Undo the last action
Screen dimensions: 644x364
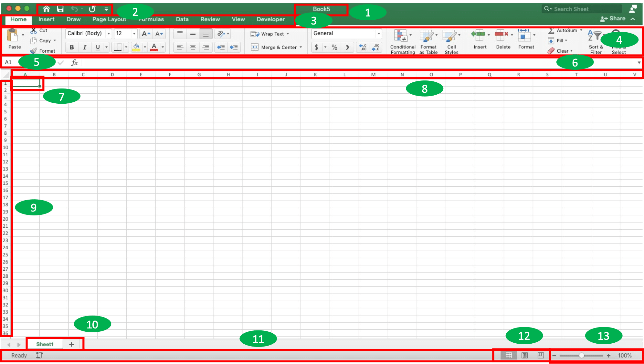(74, 9)
